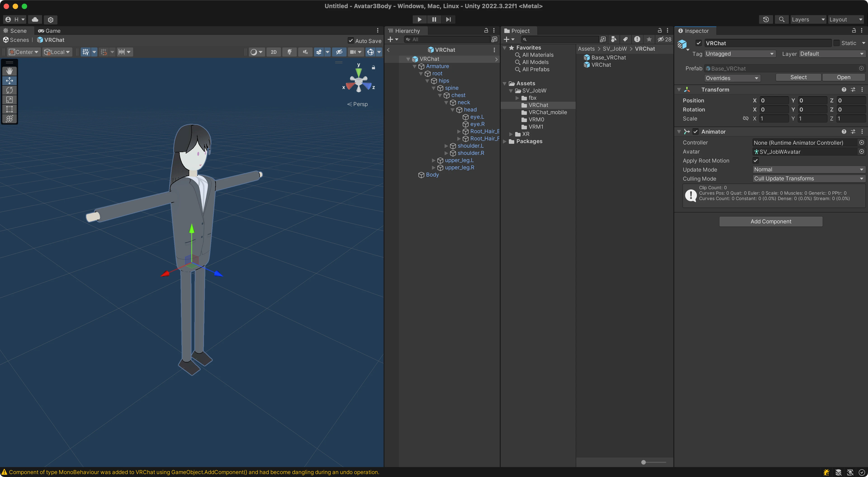Viewport: 868px width, 477px height.
Task: Toggle Static checkbox
Action: click(x=837, y=43)
